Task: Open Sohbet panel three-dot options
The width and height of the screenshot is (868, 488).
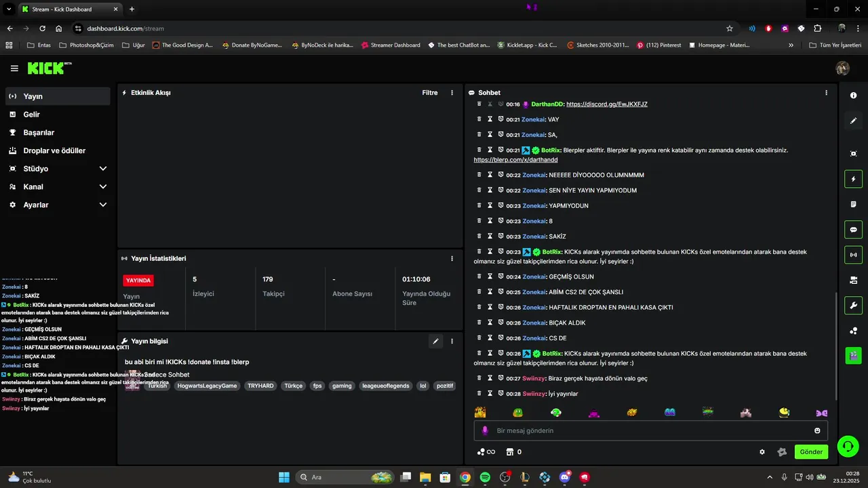Action: 826,93
